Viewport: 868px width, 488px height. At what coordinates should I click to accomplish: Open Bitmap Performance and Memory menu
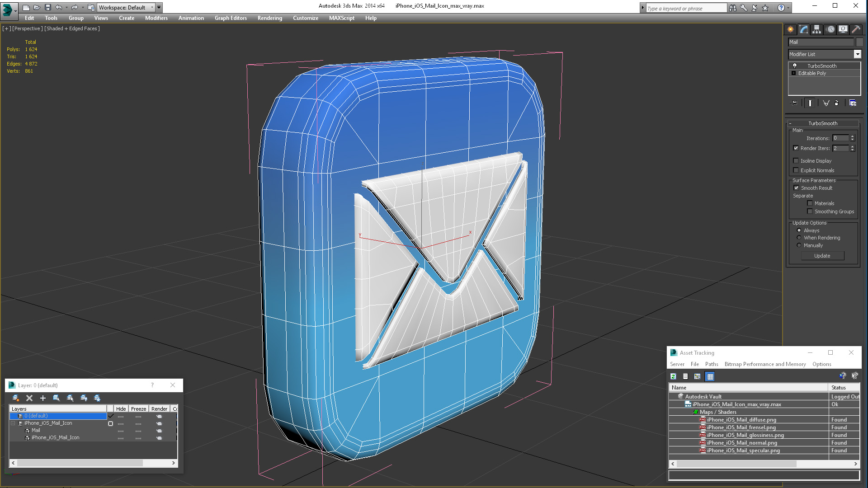(765, 364)
